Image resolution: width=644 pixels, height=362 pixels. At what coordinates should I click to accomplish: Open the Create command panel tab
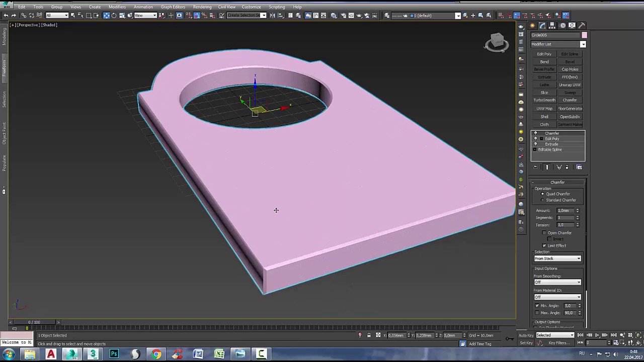click(x=533, y=26)
